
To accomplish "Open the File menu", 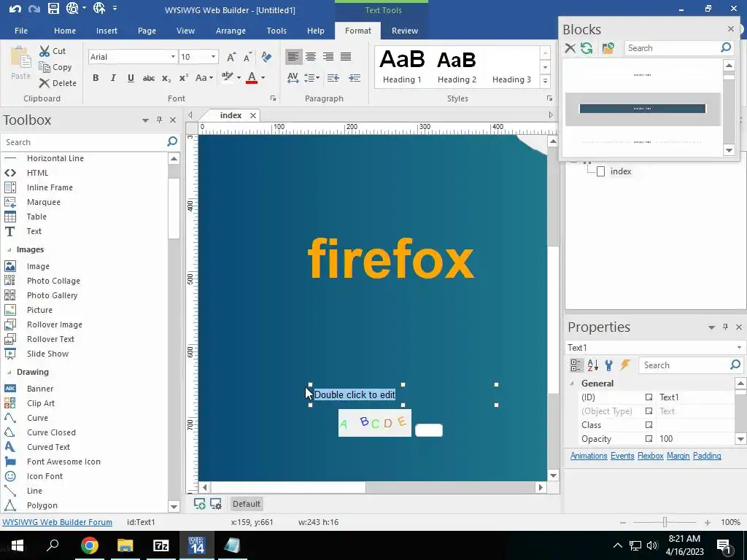I will (x=21, y=31).
